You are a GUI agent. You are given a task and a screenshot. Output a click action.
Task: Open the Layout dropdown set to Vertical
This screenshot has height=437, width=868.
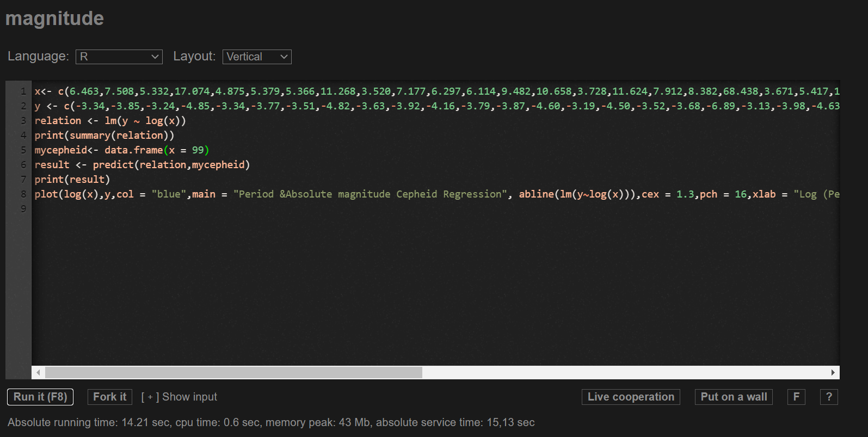[257, 57]
